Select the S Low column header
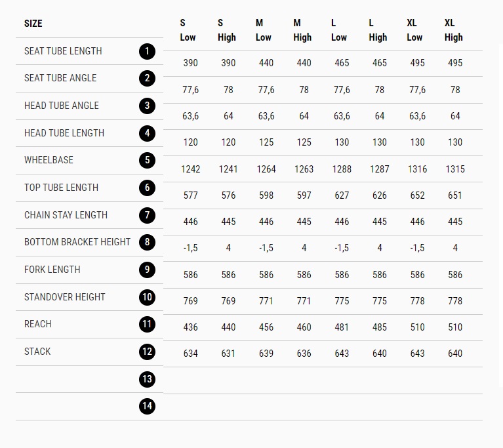 pyautogui.click(x=188, y=30)
